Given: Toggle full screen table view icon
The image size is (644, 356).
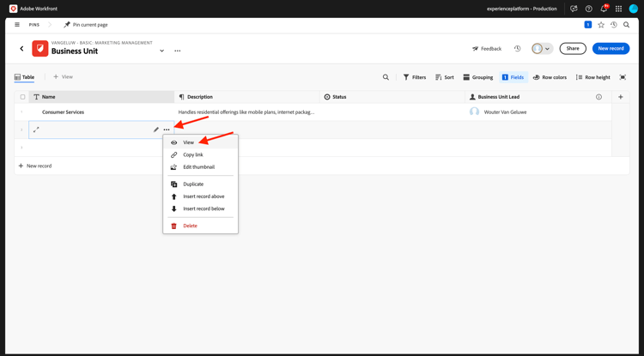Looking at the screenshot, I should point(623,77).
